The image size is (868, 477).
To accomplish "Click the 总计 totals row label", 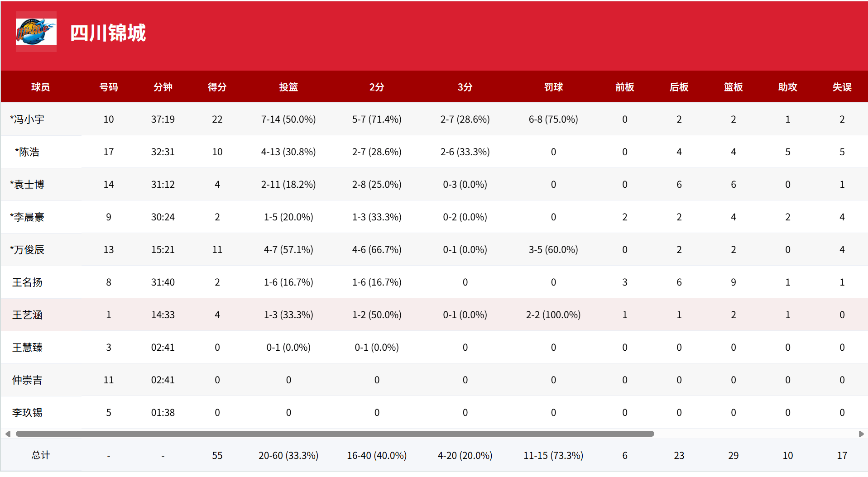I will (41, 455).
